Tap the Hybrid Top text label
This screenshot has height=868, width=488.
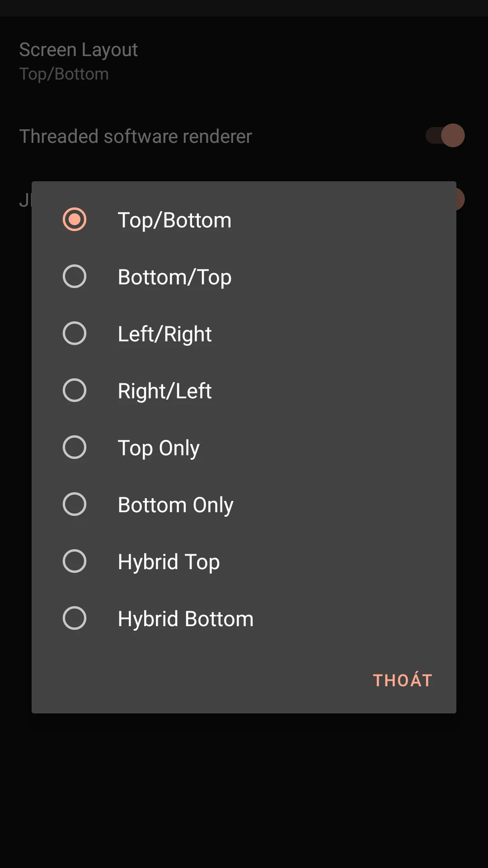169,562
